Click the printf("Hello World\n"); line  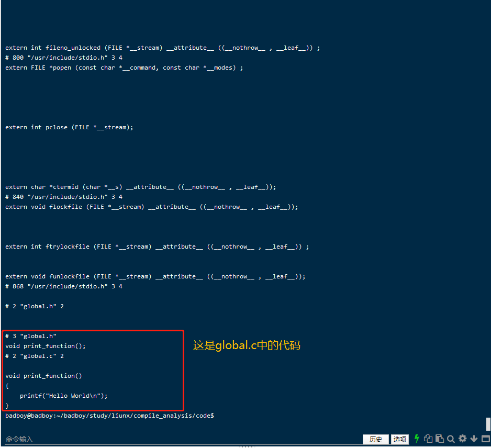(x=63, y=396)
